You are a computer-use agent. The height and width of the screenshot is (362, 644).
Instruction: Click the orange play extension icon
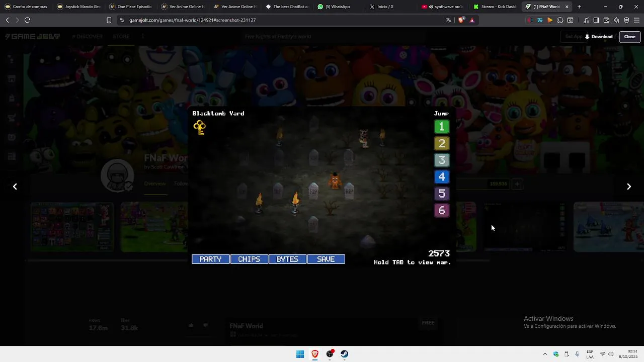550,20
